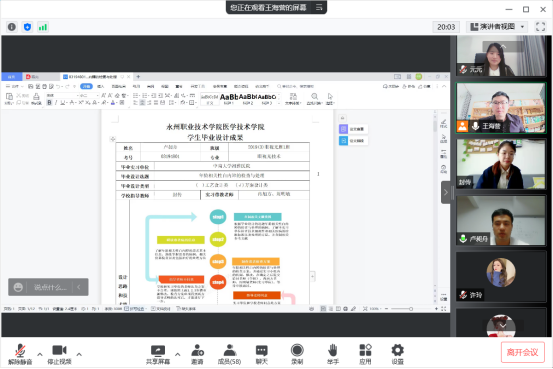The width and height of the screenshot is (553, 369).
Task: Open the 应用 apps panel
Action: [x=365, y=354]
